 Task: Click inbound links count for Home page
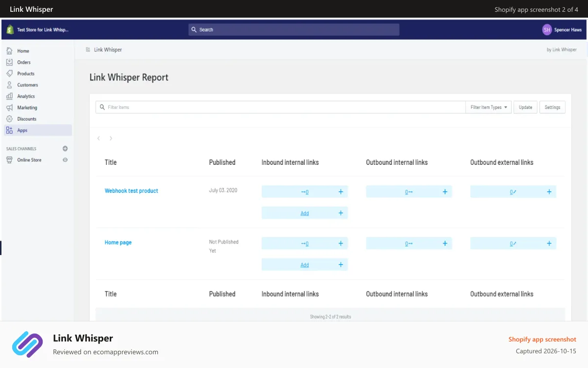pos(305,243)
